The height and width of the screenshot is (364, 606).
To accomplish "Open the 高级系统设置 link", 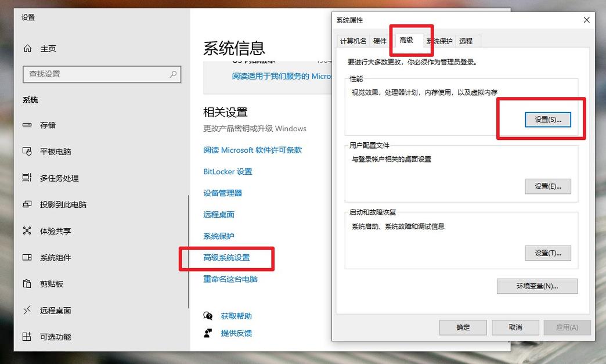I will click(226, 258).
